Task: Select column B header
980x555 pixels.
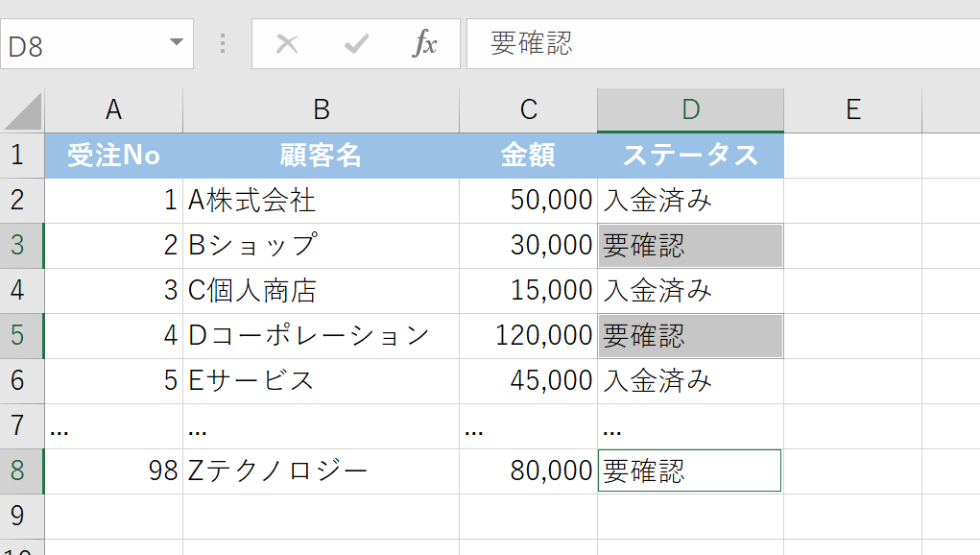Action: click(x=321, y=110)
